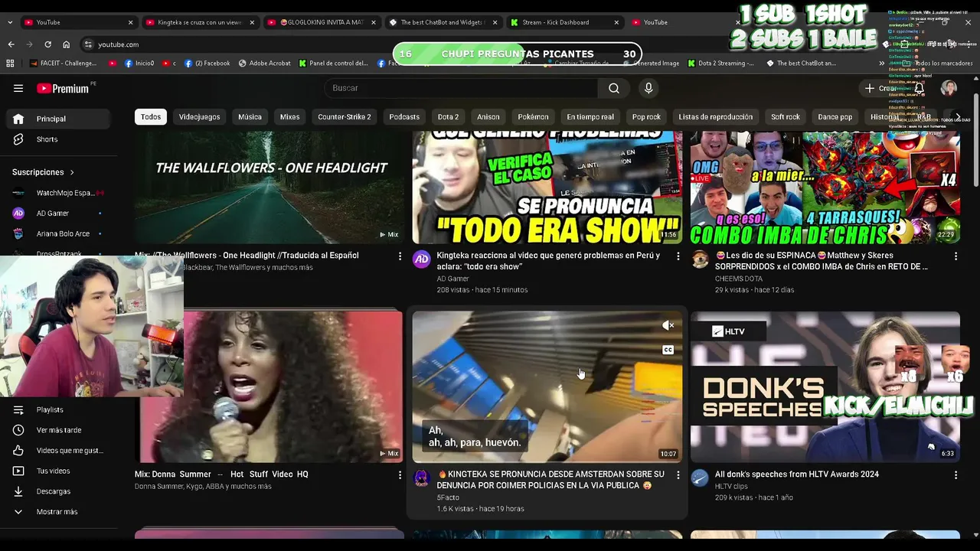Open options for the 5Facto Kingteka video
Image resolution: width=980 pixels, height=551 pixels.
678,475
